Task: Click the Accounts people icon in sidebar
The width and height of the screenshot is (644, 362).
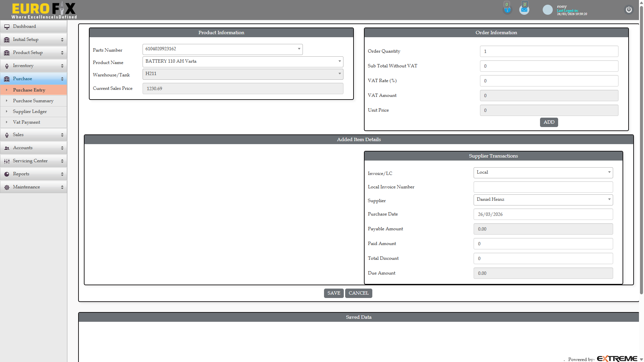Action: [x=7, y=147]
